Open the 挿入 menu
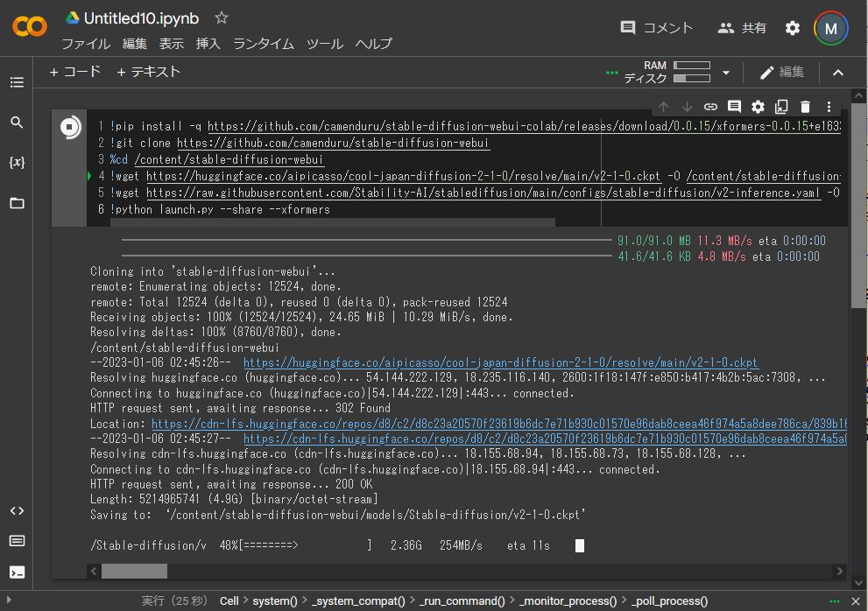Screen dimensions: 868x611 click(x=208, y=44)
